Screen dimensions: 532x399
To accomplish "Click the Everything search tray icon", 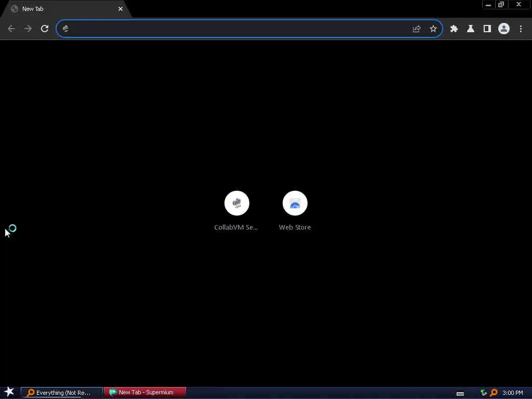I will 494,393.
